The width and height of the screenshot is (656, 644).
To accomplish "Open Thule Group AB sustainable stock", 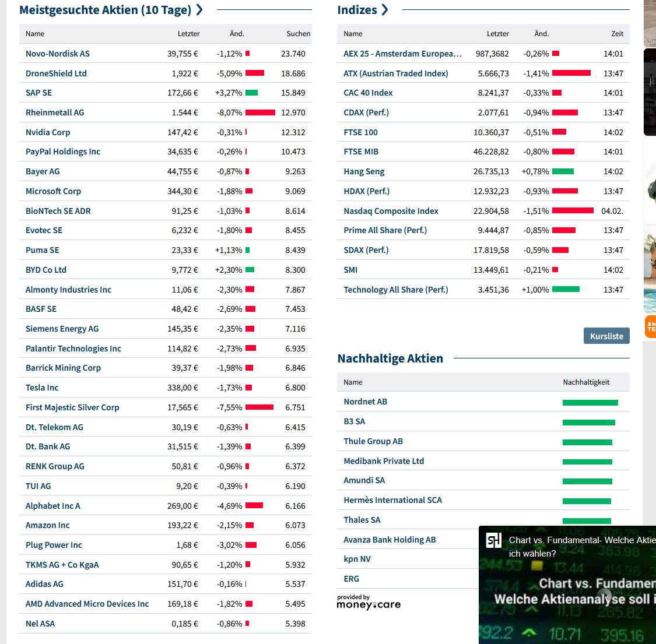I will pos(373,441).
